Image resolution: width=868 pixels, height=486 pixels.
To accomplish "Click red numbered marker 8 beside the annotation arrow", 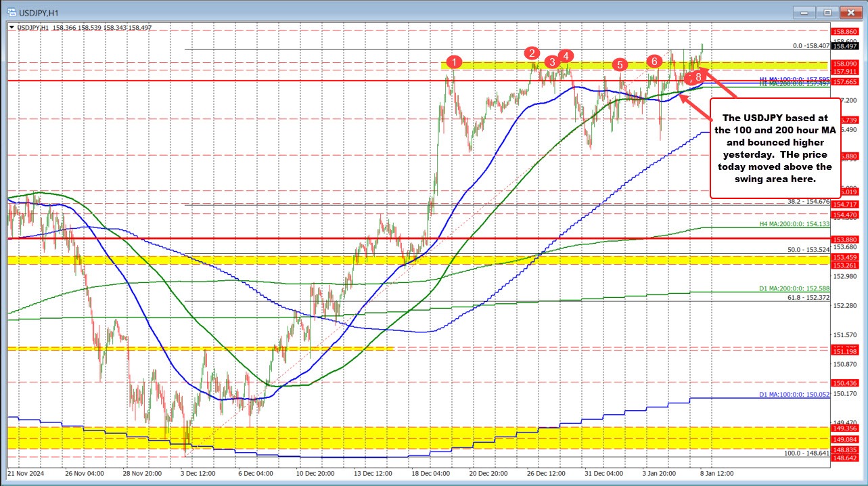I will [699, 77].
